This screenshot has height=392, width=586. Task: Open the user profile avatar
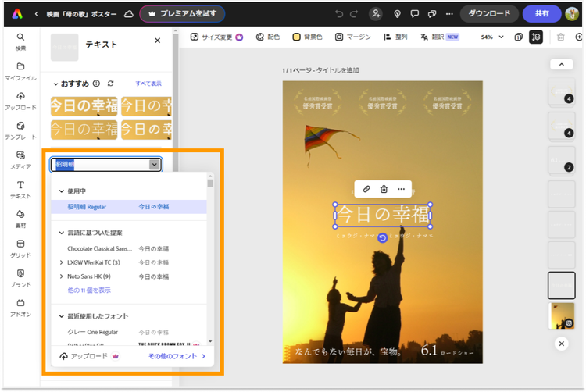pyautogui.click(x=571, y=14)
